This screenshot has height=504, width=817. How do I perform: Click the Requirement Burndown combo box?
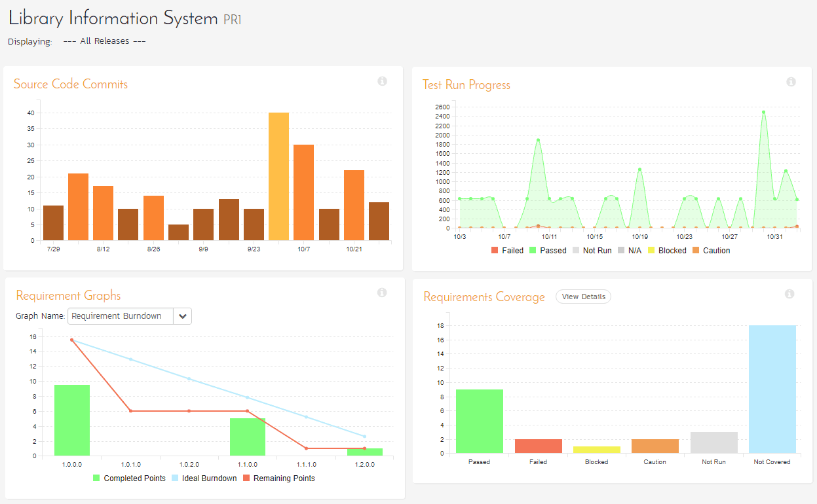(121, 316)
